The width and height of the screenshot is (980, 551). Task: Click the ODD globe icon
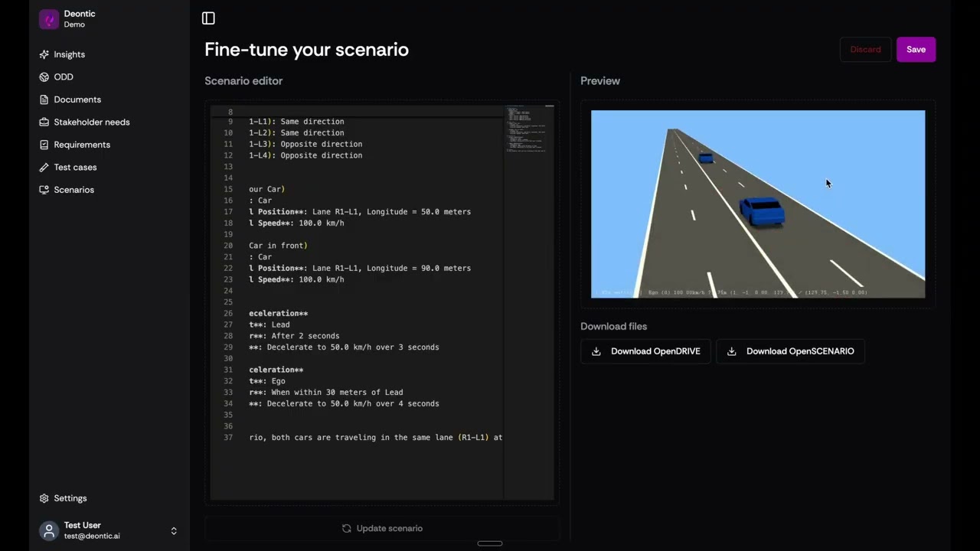[44, 77]
